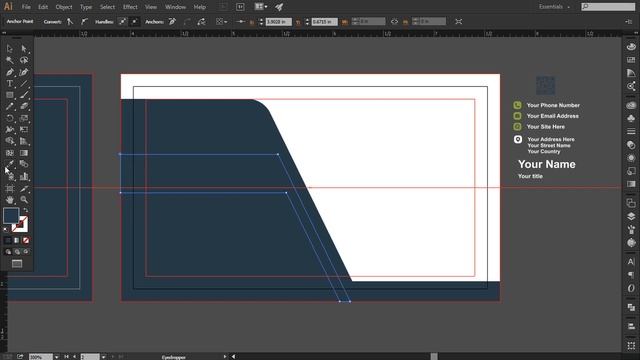Select the Blend tool
The height and width of the screenshot is (360, 640).
pyautogui.click(x=24, y=164)
